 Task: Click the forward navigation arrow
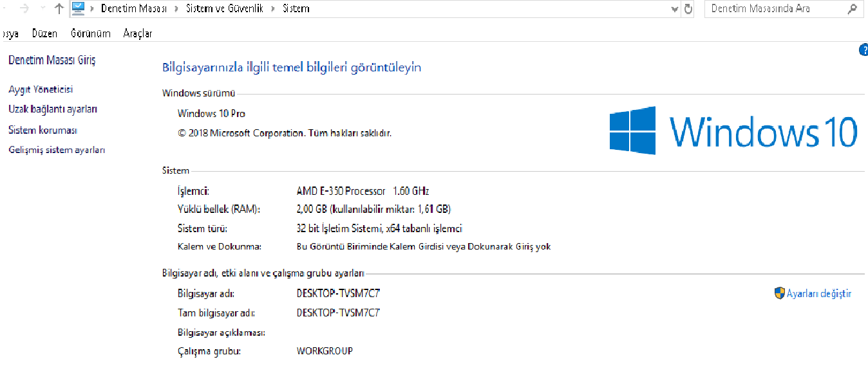tap(24, 8)
